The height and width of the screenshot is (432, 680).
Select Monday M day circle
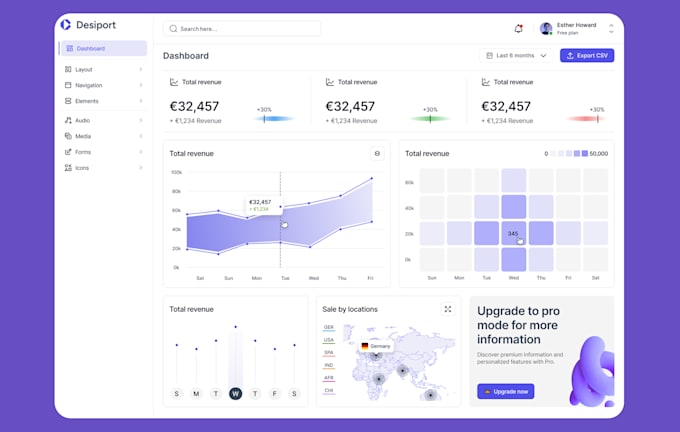coord(196,394)
